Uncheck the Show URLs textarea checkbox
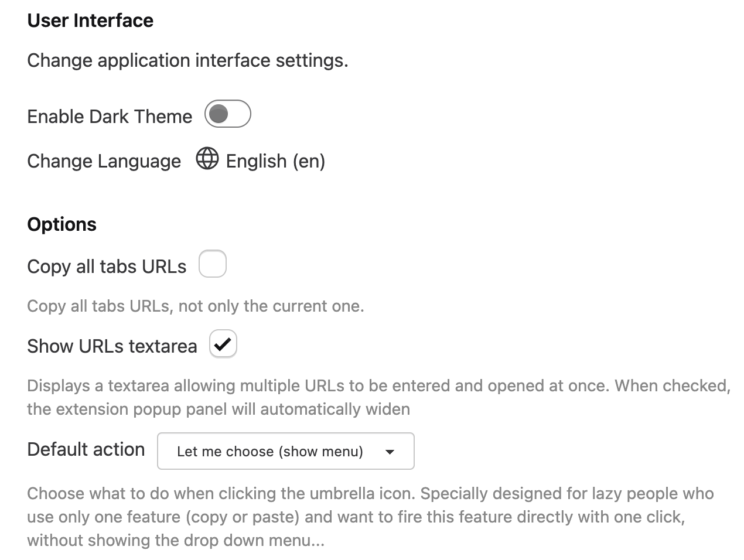 (x=223, y=344)
